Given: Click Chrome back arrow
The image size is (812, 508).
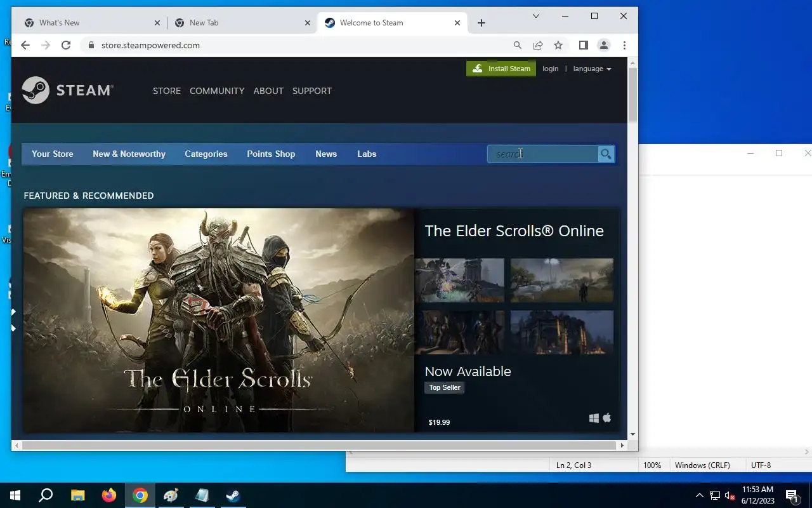Looking at the screenshot, I should [25, 45].
